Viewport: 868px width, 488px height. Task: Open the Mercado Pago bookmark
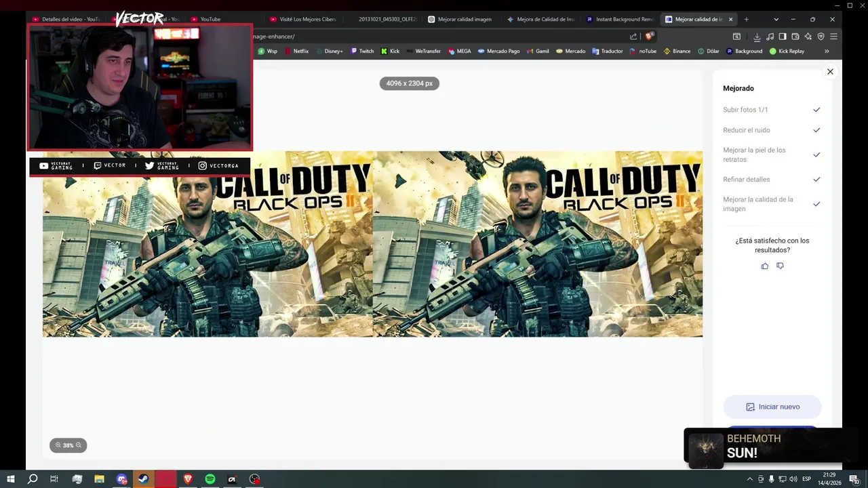pyautogui.click(x=498, y=51)
